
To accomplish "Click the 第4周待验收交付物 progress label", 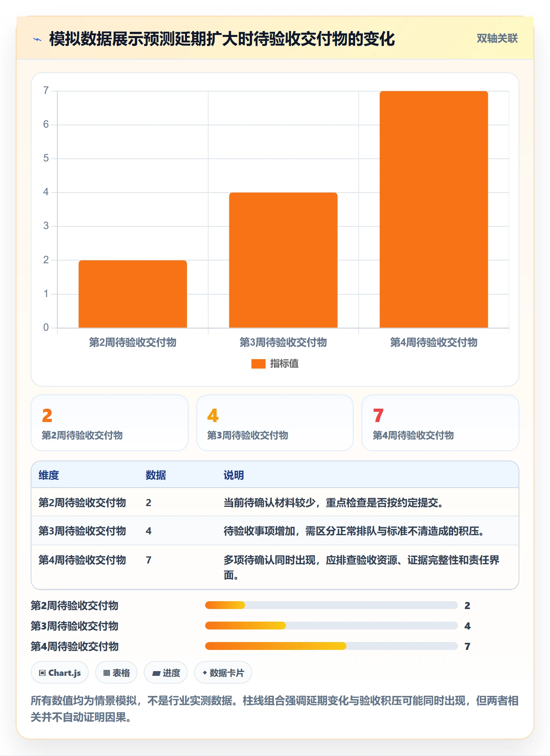I will 75,646.
